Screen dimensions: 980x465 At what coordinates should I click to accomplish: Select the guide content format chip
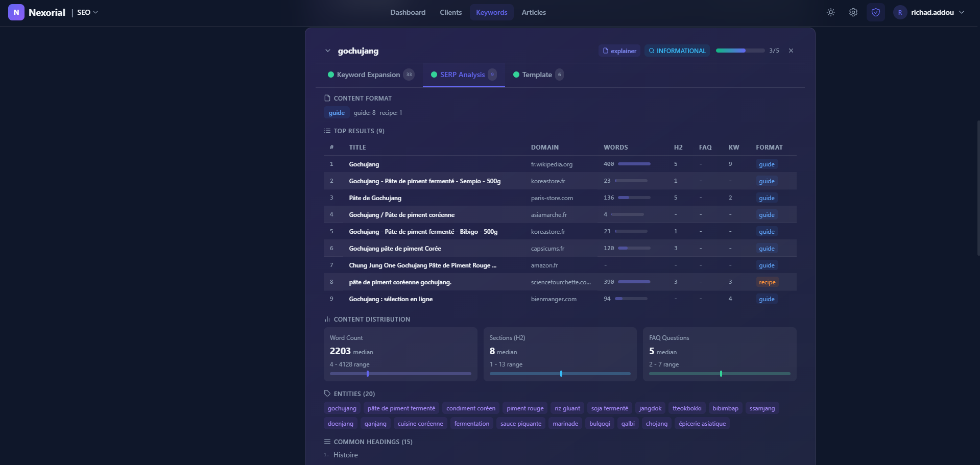[337, 113]
